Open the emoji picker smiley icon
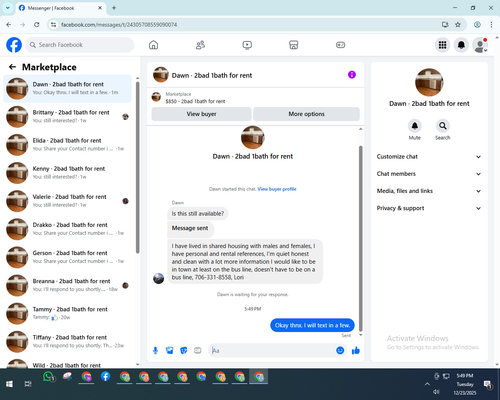The height and width of the screenshot is (400, 500). [x=340, y=350]
